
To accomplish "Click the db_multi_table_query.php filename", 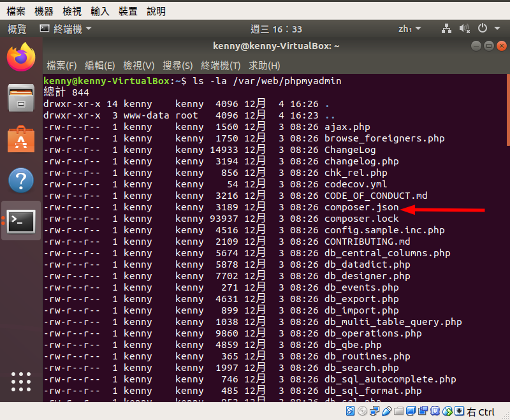I will pos(393,322).
